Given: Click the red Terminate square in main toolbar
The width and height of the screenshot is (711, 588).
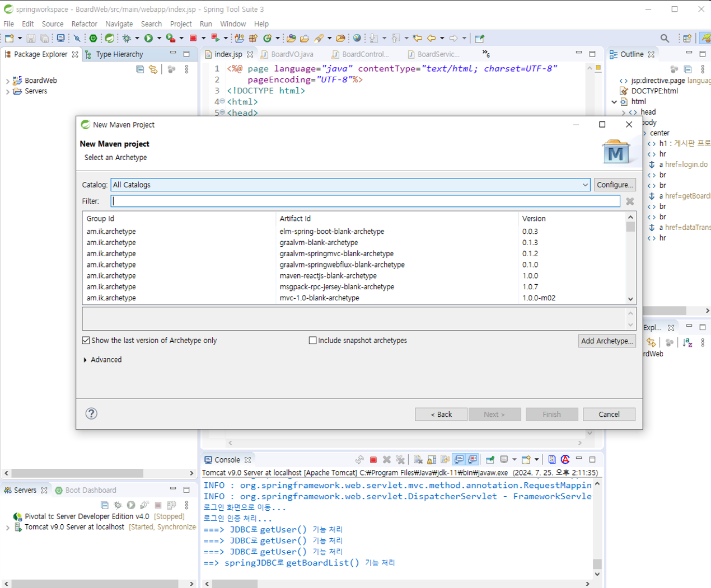Looking at the screenshot, I should click(x=193, y=38).
